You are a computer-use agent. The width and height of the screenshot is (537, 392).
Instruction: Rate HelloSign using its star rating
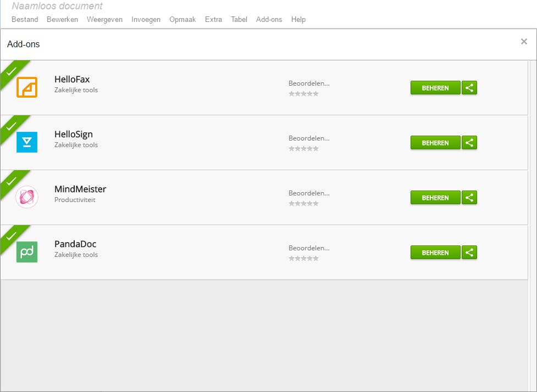[x=303, y=148]
